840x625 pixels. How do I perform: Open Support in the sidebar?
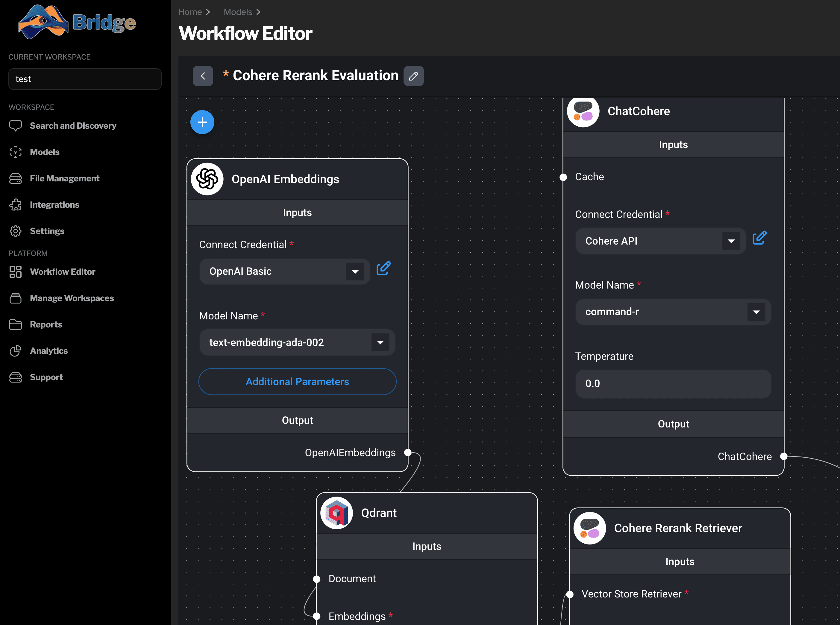click(x=46, y=377)
